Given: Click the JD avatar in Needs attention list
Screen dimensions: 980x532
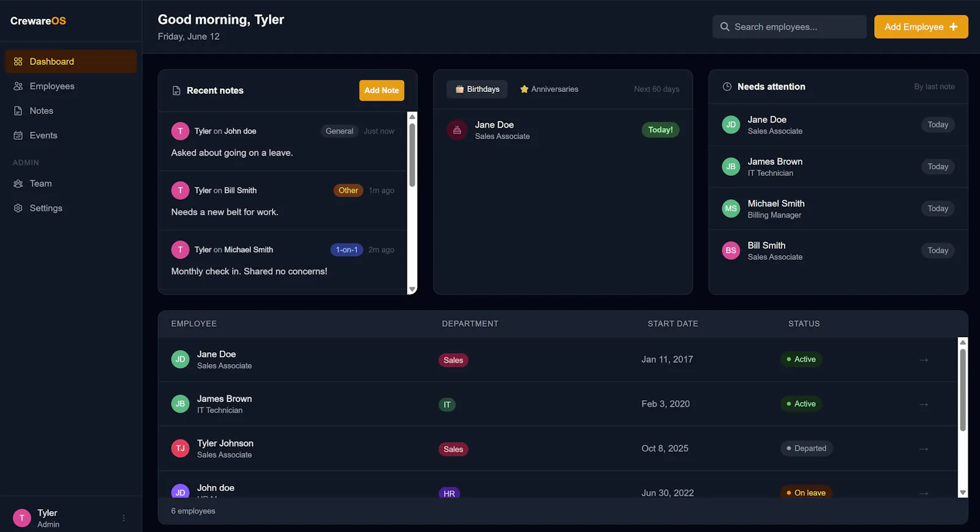Looking at the screenshot, I should click(731, 124).
